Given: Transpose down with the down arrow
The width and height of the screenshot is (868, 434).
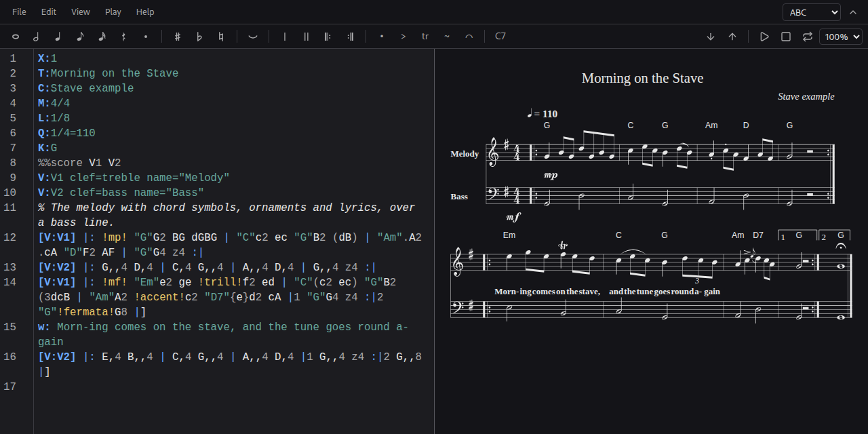Looking at the screenshot, I should tap(711, 37).
